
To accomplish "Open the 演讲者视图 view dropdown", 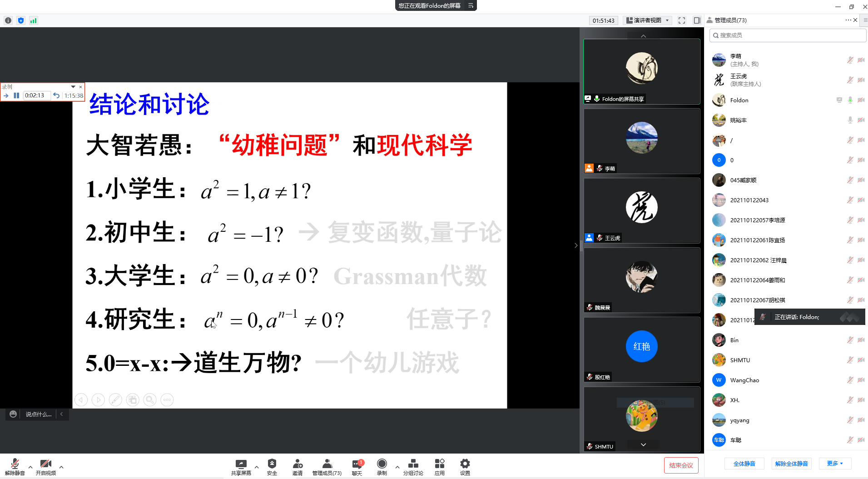I will click(x=647, y=20).
